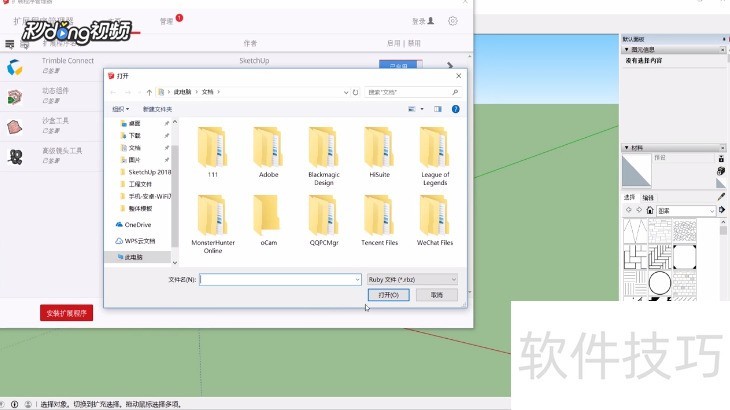Open file name history dropdown

point(358,279)
